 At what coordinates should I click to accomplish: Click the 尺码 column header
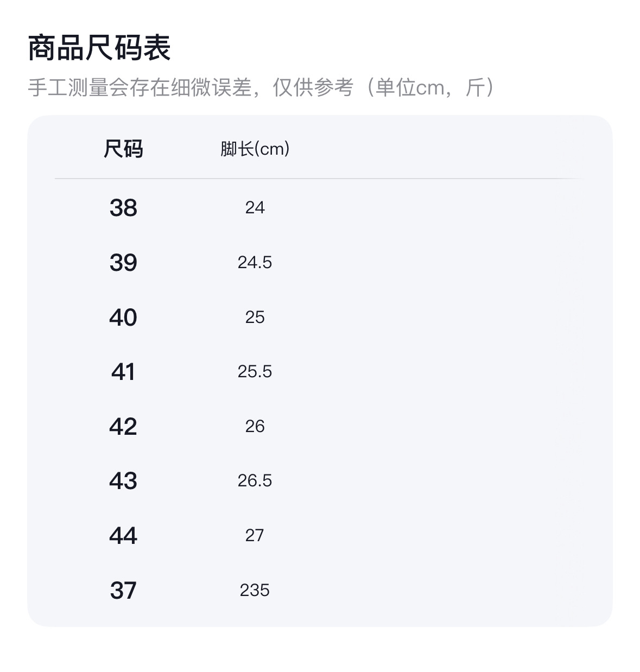[123, 149]
